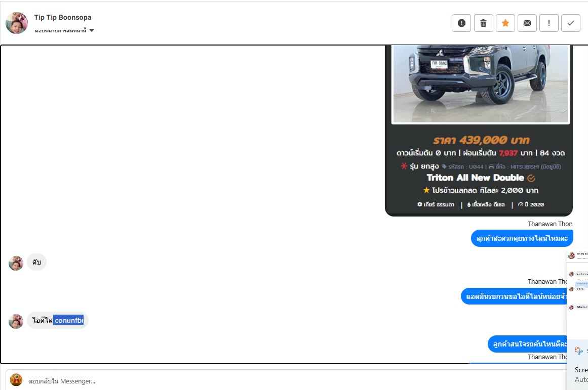Click sender name Thanawan Thon above LINE question
This screenshot has height=390, width=588.
[550, 224]
